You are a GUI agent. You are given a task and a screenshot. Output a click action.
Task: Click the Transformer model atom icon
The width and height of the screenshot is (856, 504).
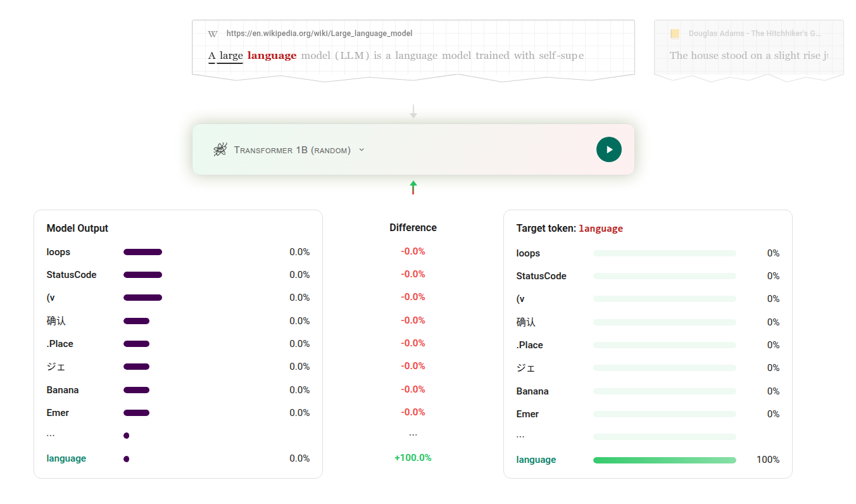[x=220, y=150]
